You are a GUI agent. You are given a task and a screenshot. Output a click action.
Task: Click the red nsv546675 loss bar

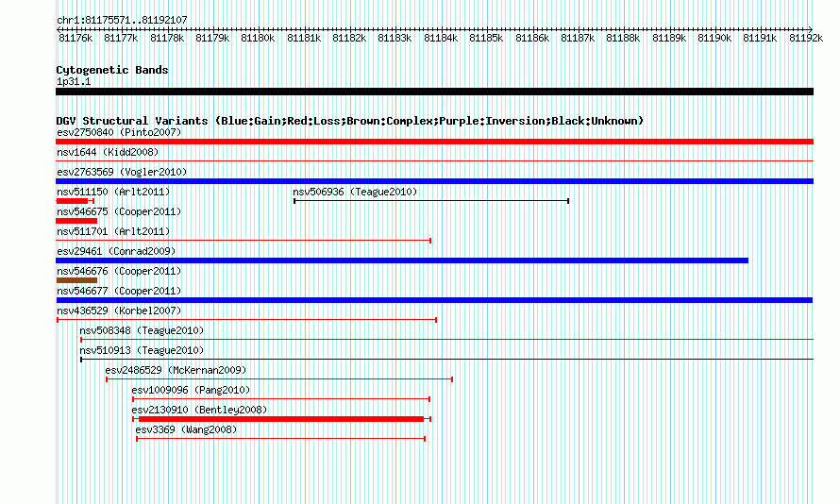click(x=76, y=221)
